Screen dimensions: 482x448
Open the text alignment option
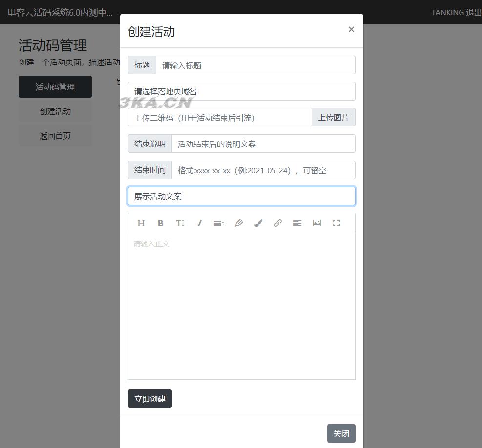coord(297,223)
